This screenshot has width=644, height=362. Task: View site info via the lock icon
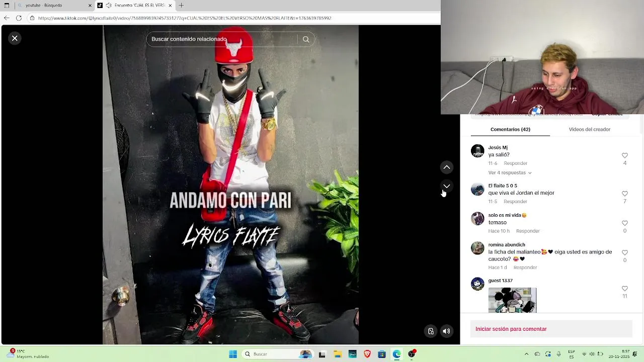click(32, 18)
